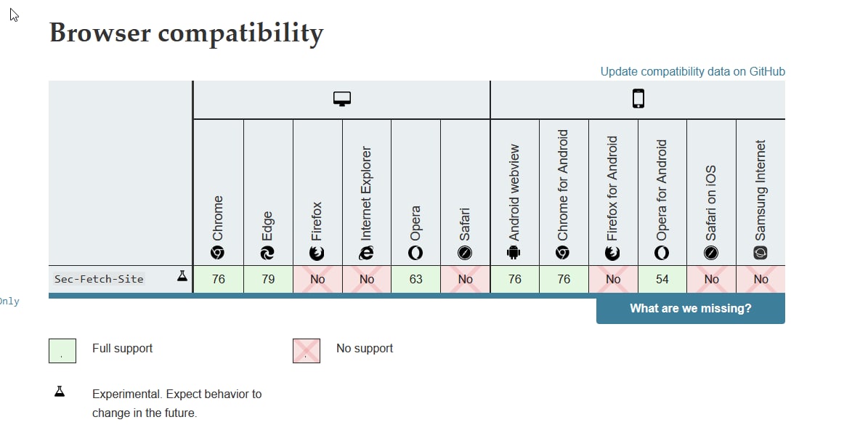868x425 pixels.
Task: Expand the Opera 63 support cell
Action: coord(415,279)
